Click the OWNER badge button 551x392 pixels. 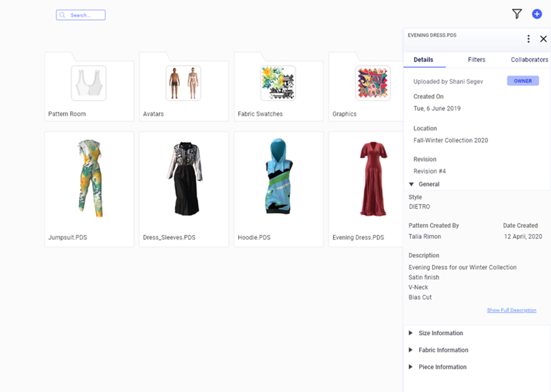coord(523,81)
